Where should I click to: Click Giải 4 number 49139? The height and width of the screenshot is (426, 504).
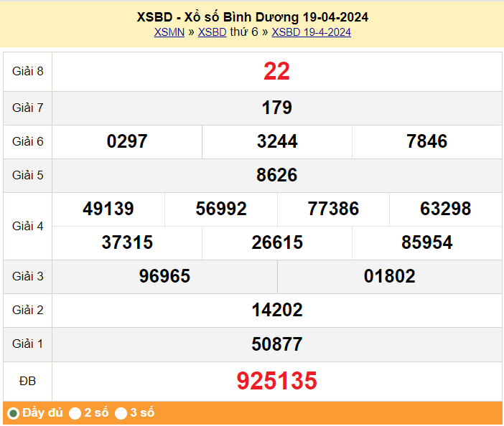pos(108,209)
